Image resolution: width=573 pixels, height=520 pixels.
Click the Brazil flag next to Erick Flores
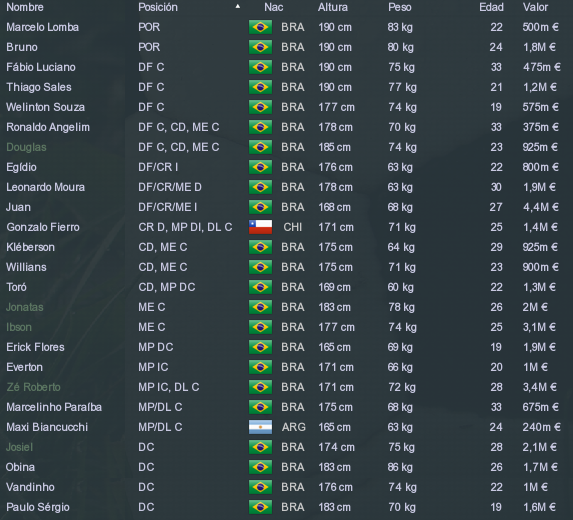(260, 347)
